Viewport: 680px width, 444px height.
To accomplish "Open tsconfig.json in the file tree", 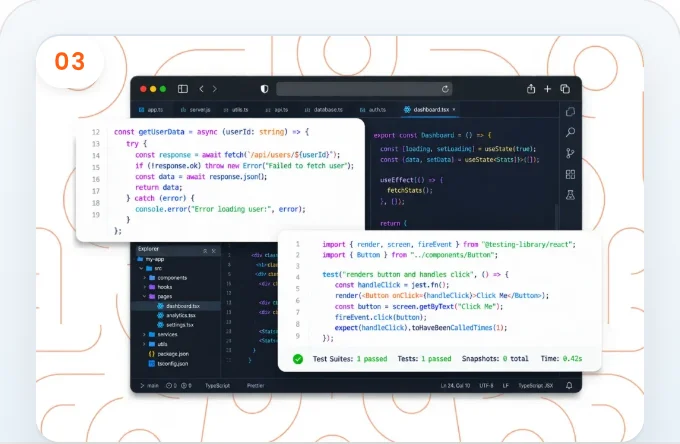I will point(169,364).
